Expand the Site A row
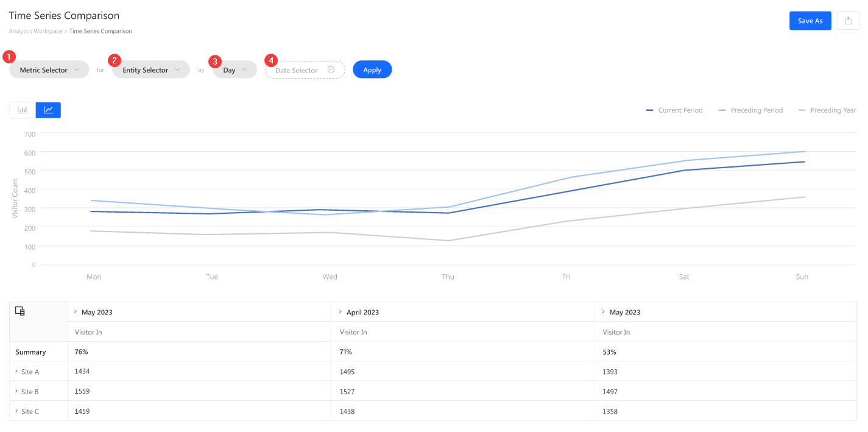Viewport: 868px width, 432px height. tap(16, 371)
